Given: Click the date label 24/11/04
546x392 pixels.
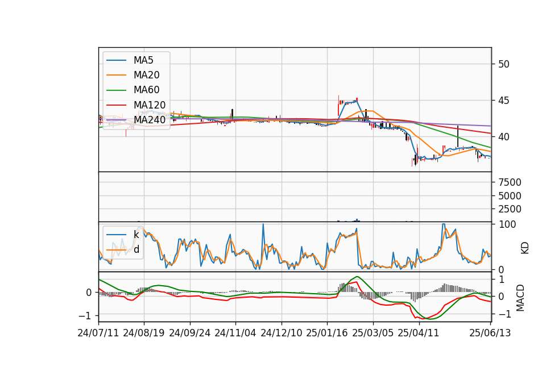Looking at the screenshot, I should pos(235,333).
